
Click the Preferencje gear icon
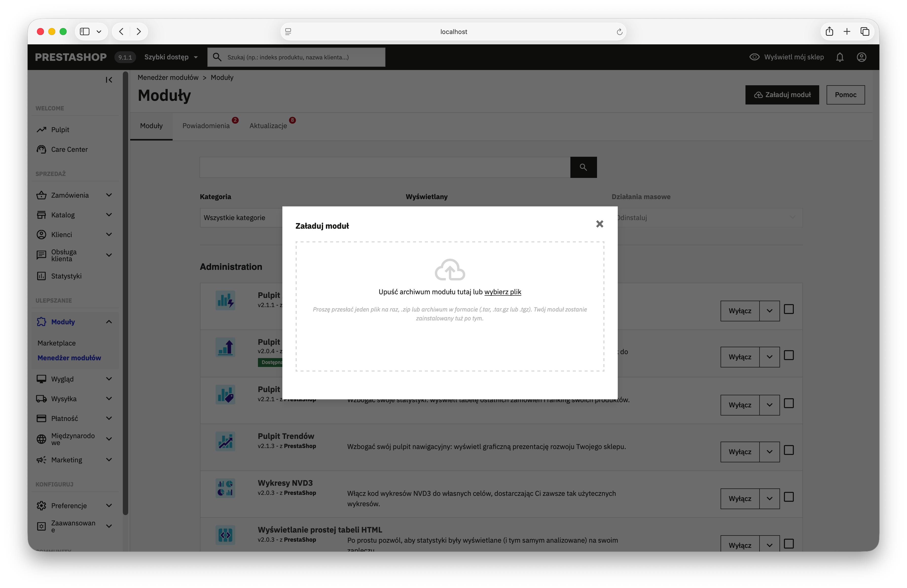point(41,506)
